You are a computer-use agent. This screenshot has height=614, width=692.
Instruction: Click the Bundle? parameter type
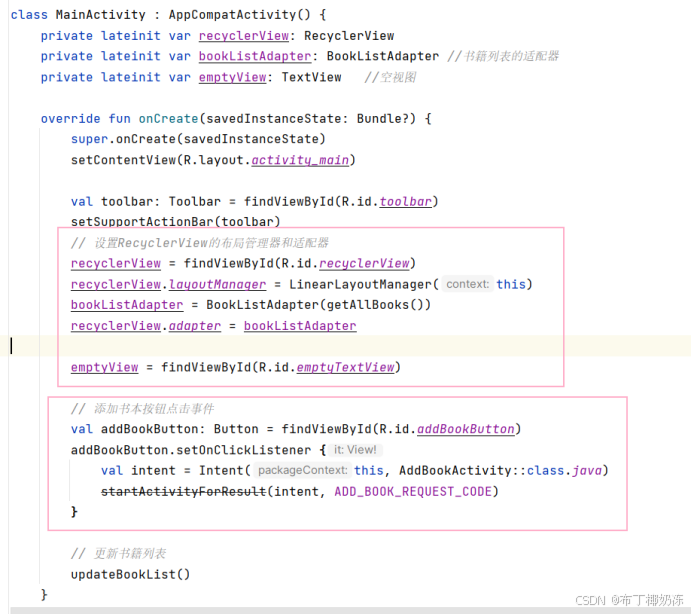[x=383, y=119]
